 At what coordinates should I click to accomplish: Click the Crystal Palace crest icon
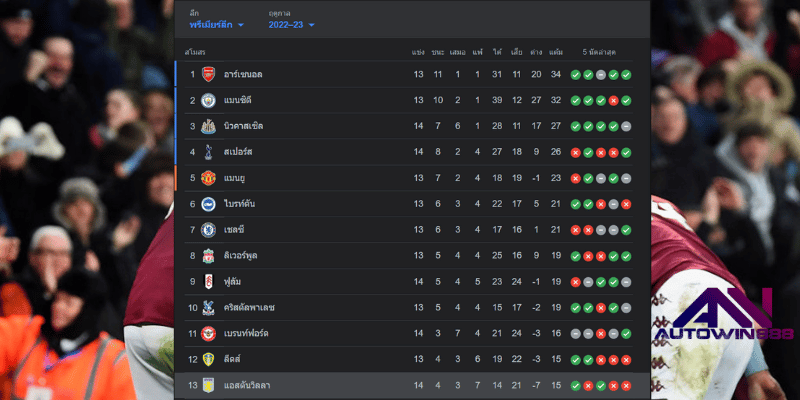[x=208, y=308]
